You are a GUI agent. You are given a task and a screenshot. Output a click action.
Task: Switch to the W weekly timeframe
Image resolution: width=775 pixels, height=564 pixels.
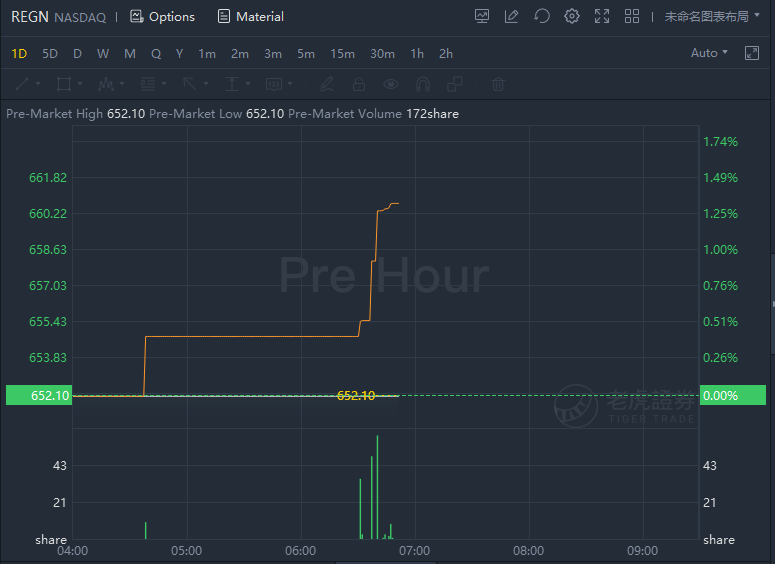103,53
